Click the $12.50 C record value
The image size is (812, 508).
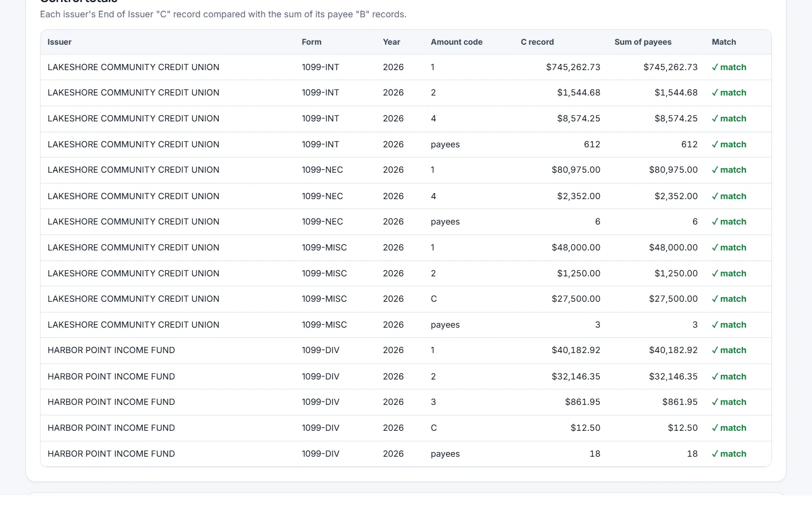tap(585, 428)
